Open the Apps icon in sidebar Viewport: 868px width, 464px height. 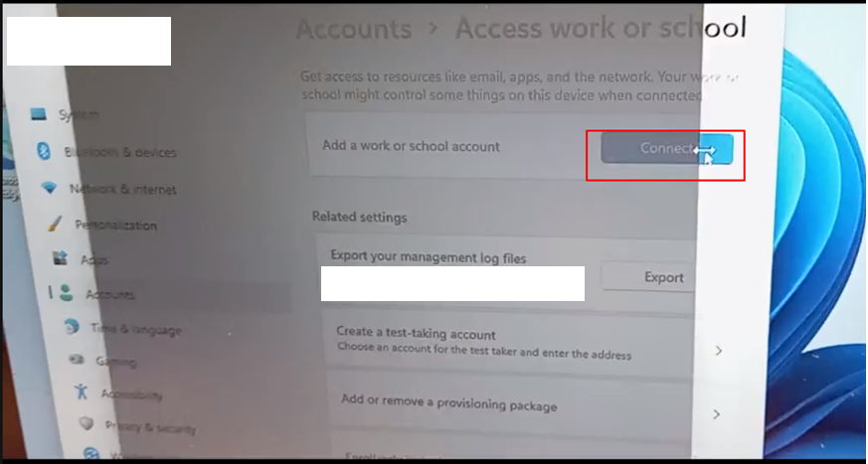[60, 257]
